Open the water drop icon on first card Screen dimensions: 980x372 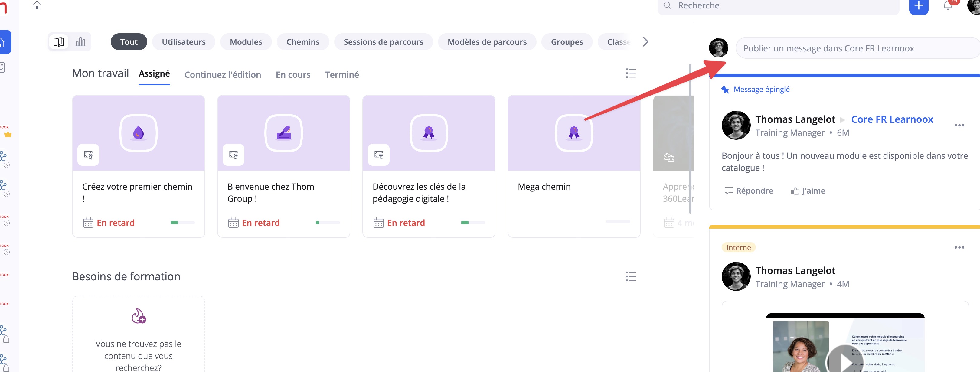click(x=139, y=133)
